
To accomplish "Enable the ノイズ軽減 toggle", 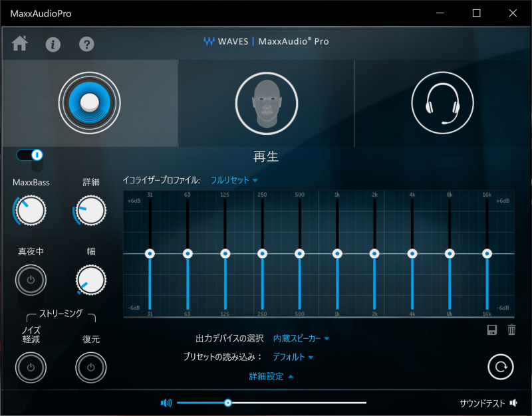I will point(31,367).
